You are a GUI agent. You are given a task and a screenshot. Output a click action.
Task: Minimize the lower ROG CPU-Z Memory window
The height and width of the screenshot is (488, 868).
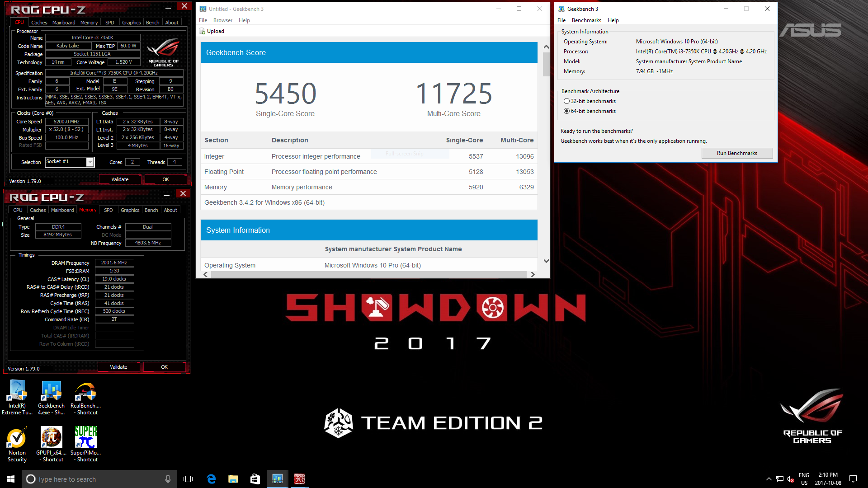(x=167, y=195)
